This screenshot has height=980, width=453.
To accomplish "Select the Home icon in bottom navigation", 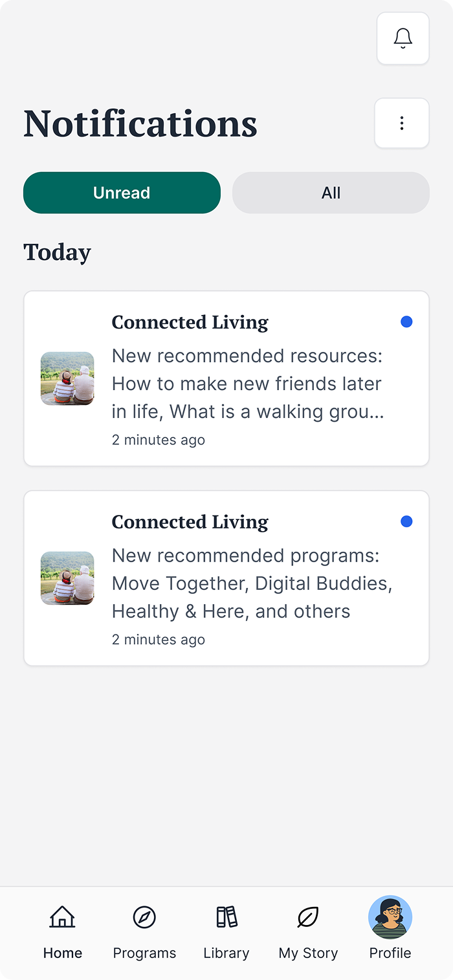I will [62, 917].
